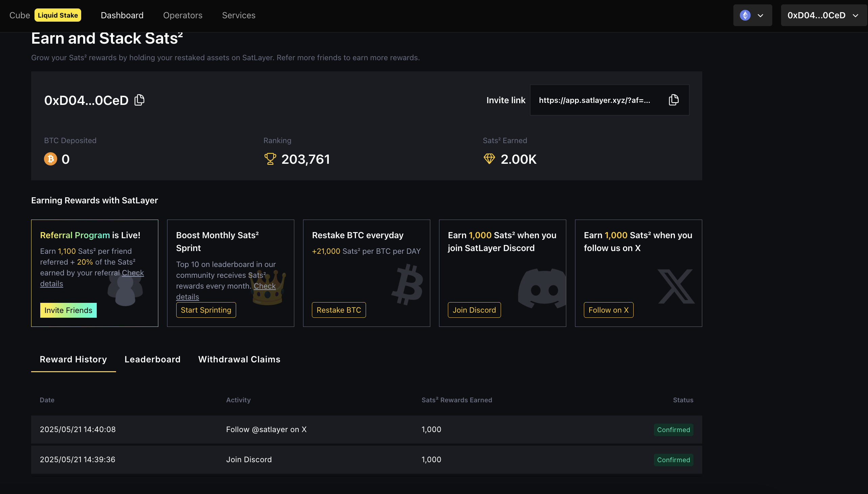Go to the Operators page
868x494 pixels.
[x=182, y=15]
